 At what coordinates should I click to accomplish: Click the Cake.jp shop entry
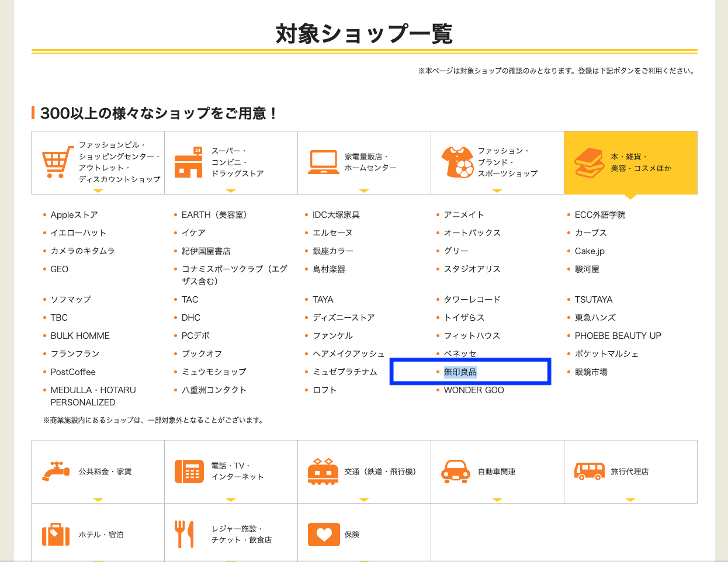coord(590,251)
